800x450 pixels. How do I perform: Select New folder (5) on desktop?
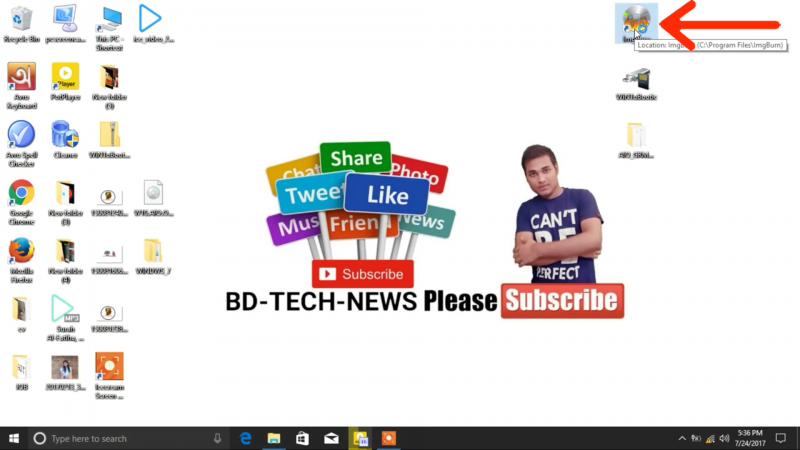(109, 86)
